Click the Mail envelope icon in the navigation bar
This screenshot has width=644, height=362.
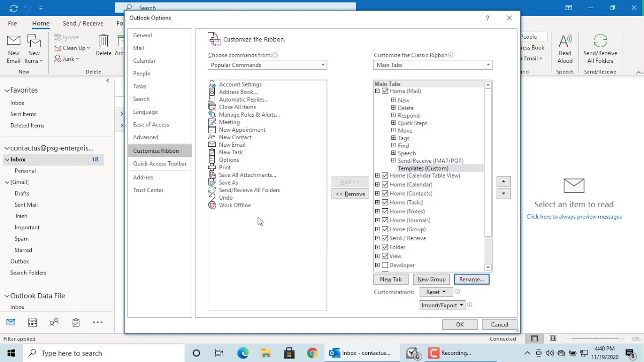coord(11,322)
